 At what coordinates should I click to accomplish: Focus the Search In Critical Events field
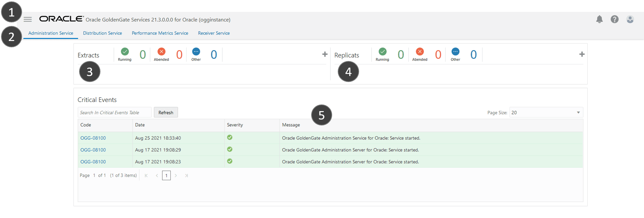(114, 113)
